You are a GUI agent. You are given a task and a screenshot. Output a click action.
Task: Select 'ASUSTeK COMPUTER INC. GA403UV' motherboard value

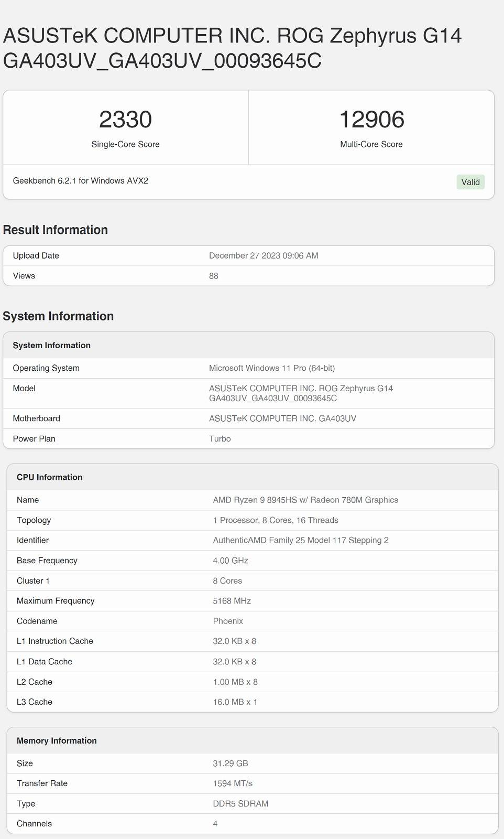[283, 418]
